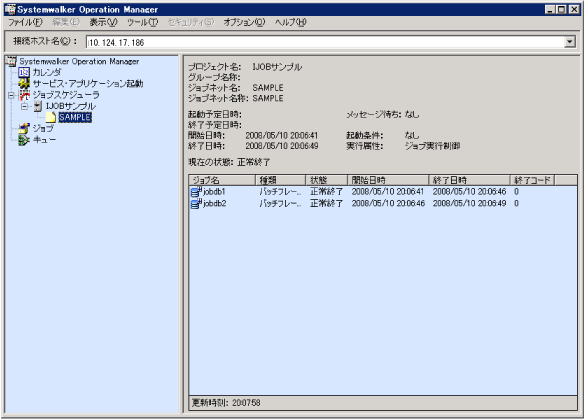Open the 表示(V) menu
585x419 pixels.
(x=103, y=22)
